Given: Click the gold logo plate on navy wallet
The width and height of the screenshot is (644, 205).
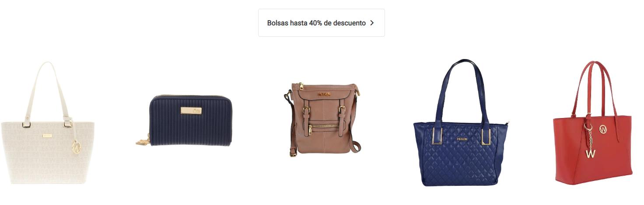Looking at the screenshot, I should pos(191,111).
